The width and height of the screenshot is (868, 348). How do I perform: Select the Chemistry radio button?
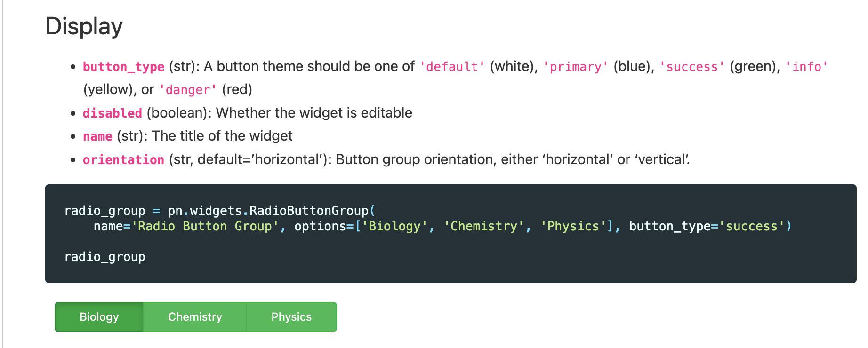195,317
